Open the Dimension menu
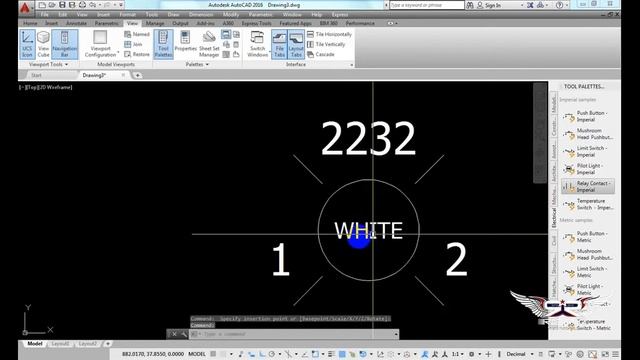Image resolution: width=640 pixels, height=360 pixels. pyautogui.click(x=201, y=15)
